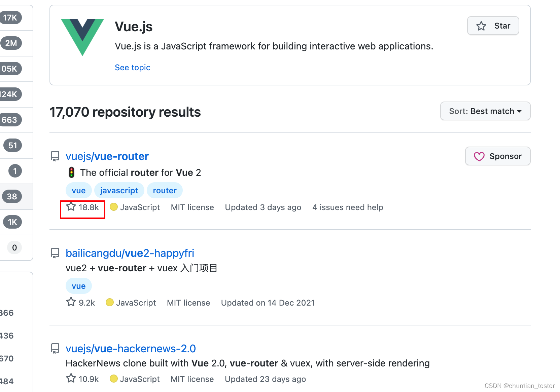This screenshot has height=392, width=560.
Task: Click the repository book icon beside vuejs/vue-router
Action: (55, 156)
